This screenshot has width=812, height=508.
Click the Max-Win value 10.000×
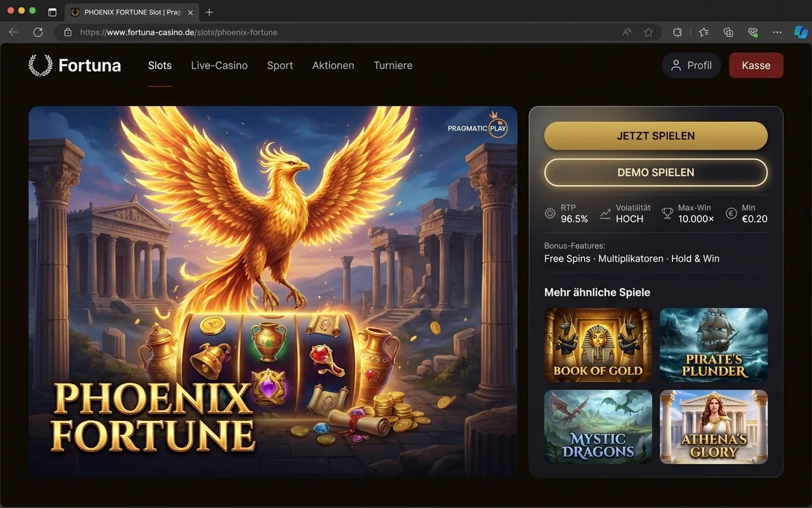[x=696, y=219]
